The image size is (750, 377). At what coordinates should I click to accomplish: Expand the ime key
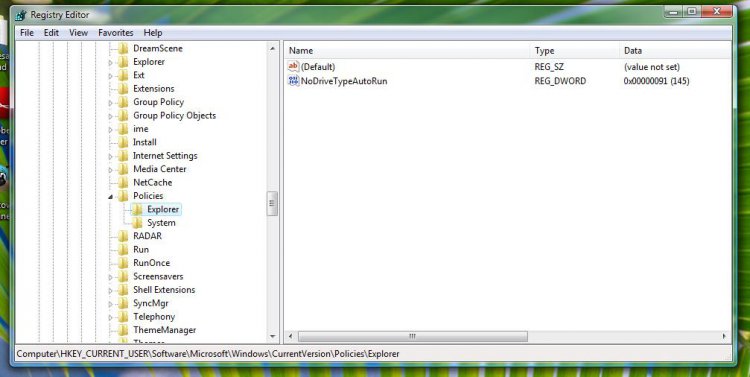110,129
